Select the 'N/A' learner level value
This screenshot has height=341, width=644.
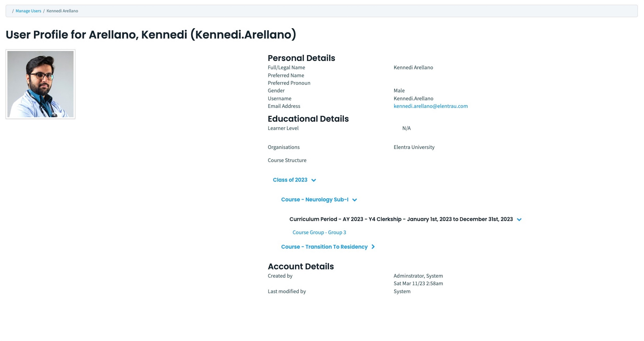[406, 128]
